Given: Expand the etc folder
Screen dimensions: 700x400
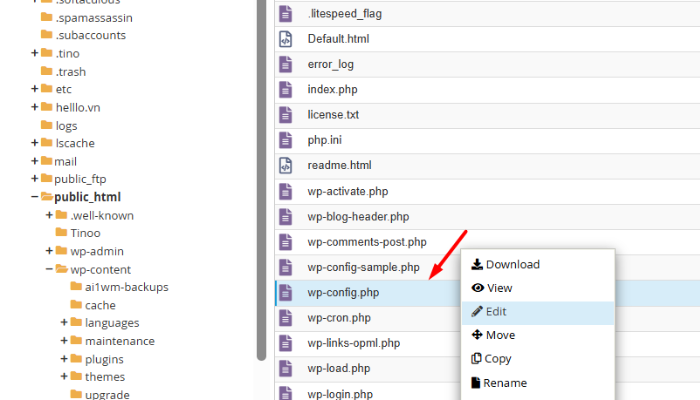Looking at the screenshot, I should tap(34, 88).
